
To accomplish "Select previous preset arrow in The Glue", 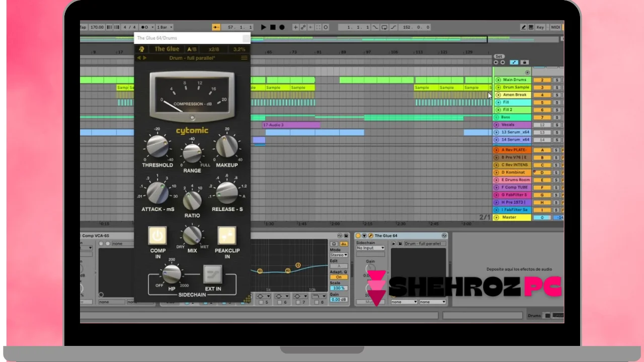I will pos(139,58).
